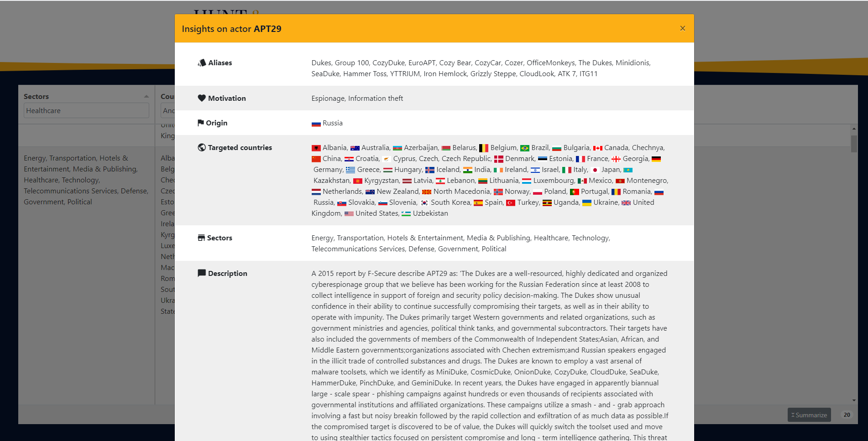Sort by the Sectors column arrow
Viewport: 868px width, 441px height.
coord(146,96)
